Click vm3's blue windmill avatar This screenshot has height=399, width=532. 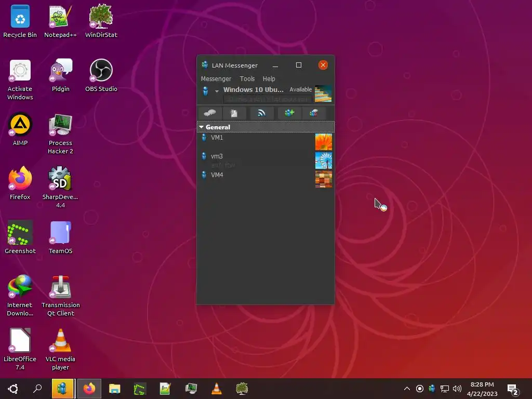[x=324, y=161]
